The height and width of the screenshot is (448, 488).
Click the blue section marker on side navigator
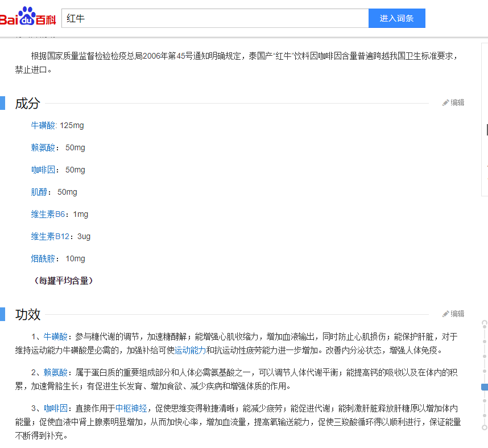[x=485, y=387]
